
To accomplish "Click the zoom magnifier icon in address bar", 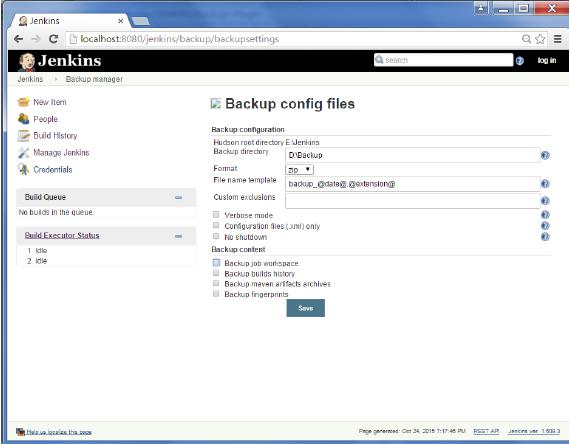I will 526,39.
